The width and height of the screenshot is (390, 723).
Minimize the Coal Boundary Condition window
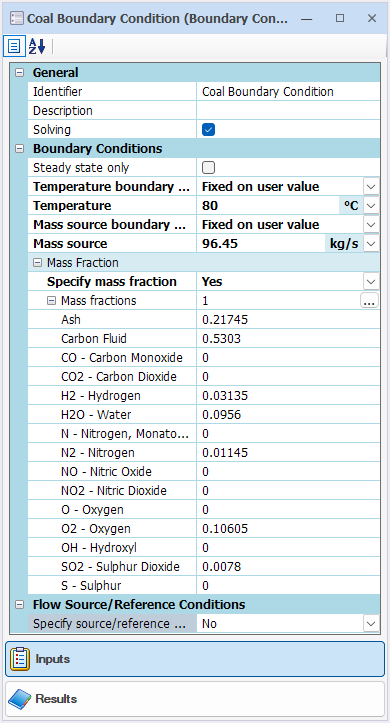tap(307, 18)
